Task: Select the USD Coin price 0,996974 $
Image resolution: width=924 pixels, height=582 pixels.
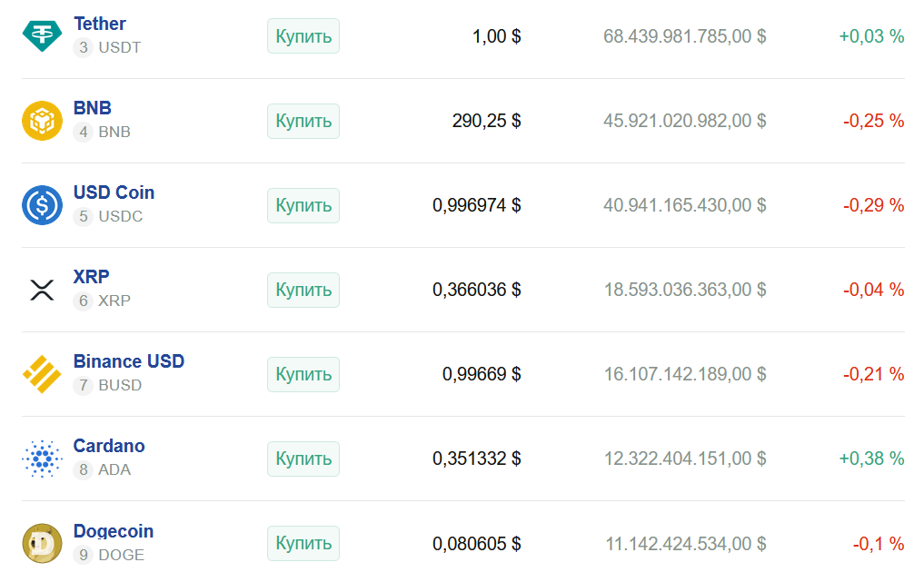Action: tap(477, 205)
